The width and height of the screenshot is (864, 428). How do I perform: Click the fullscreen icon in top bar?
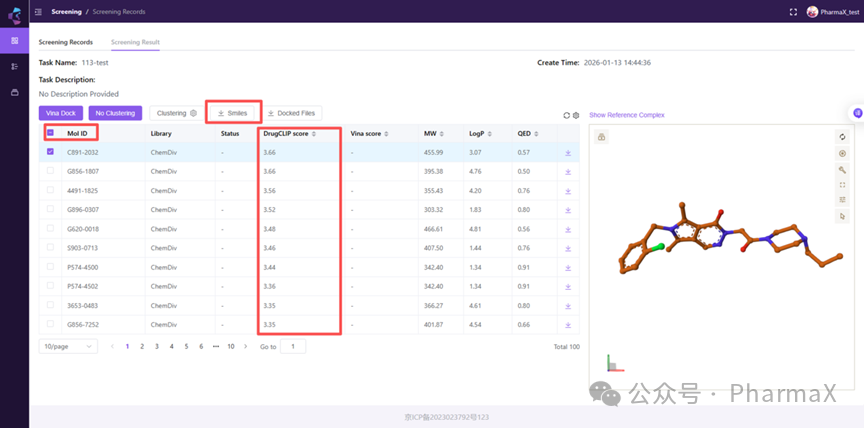[794, 12]
